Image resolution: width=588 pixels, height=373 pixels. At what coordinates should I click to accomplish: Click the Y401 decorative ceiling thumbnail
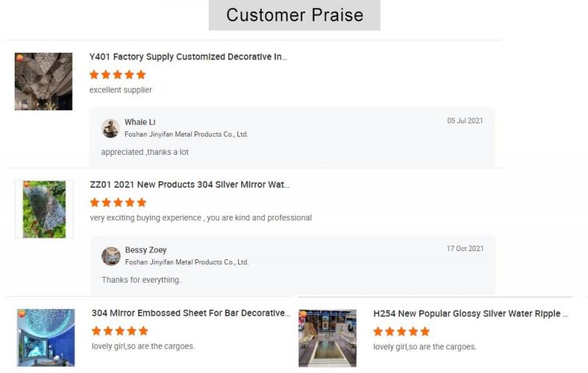(x=43, y=82)
